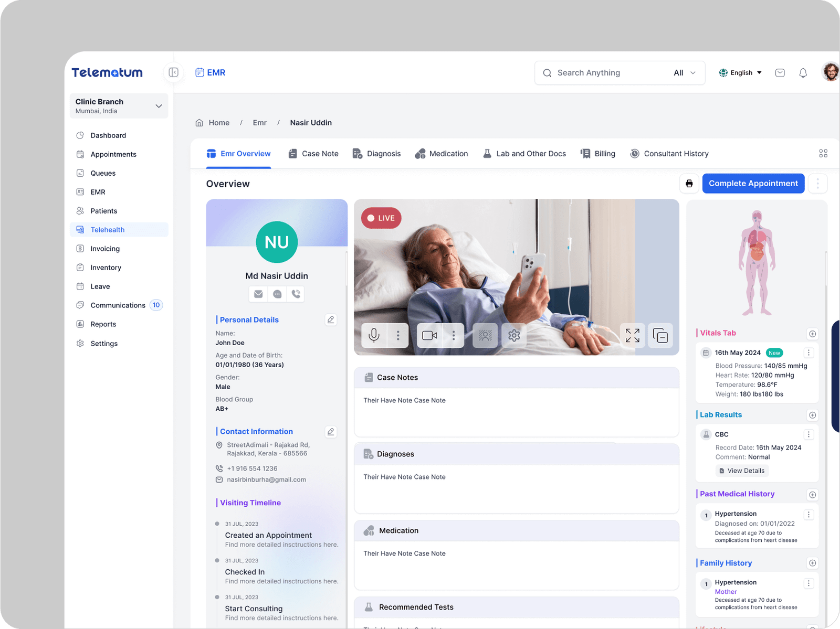
Task: Open the mail inbox icon
Action: coord(780,73)
